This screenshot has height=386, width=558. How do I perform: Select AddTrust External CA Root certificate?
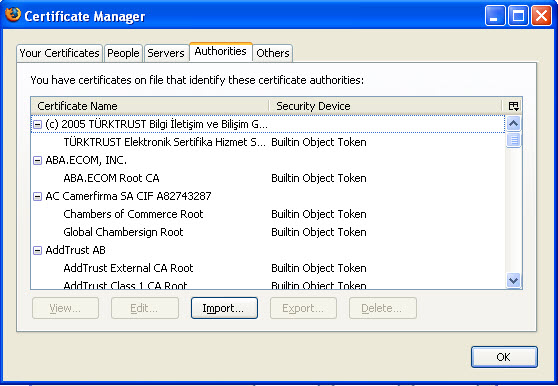(268, 268)
